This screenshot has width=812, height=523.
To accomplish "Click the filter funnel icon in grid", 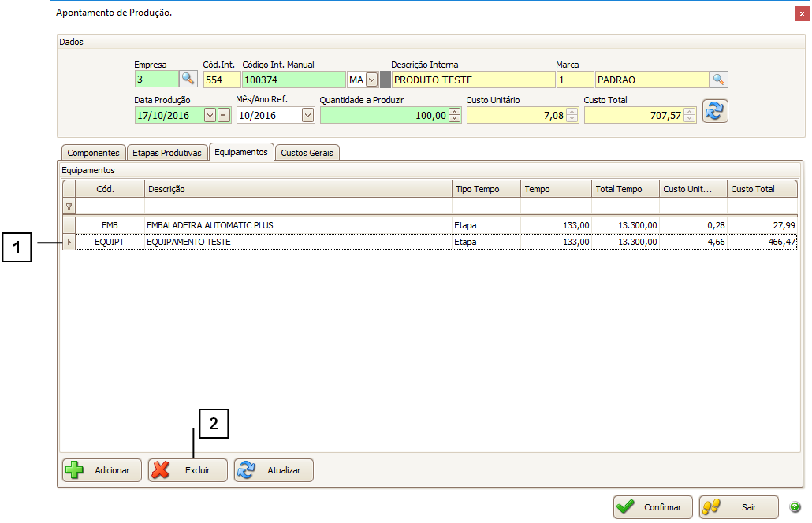I will [69, 206].
